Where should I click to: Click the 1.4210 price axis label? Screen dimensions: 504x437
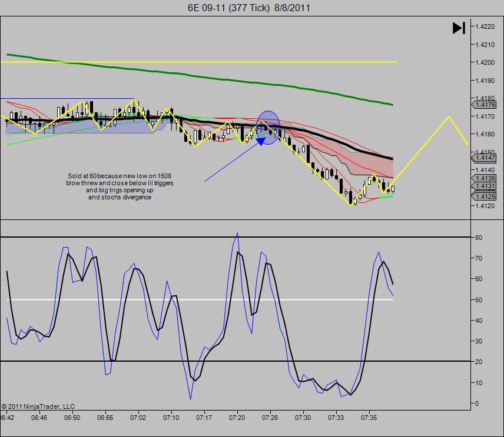tap(485, 45)
